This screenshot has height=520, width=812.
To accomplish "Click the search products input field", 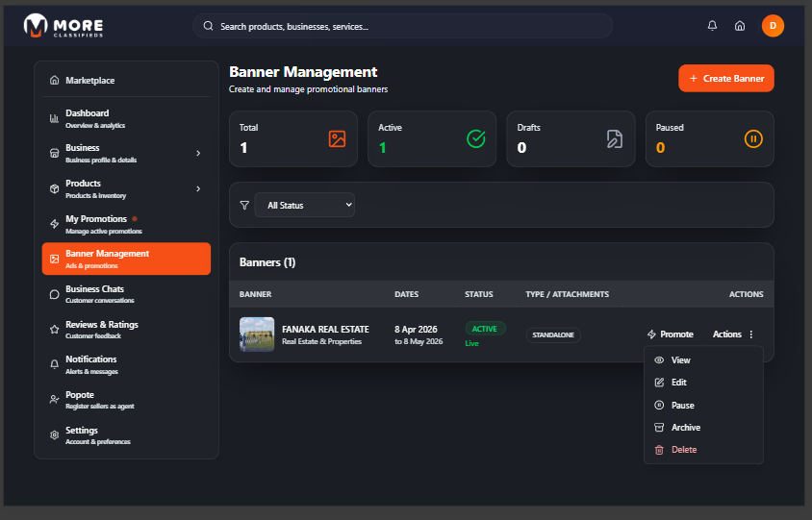I will tap(404, 26).
